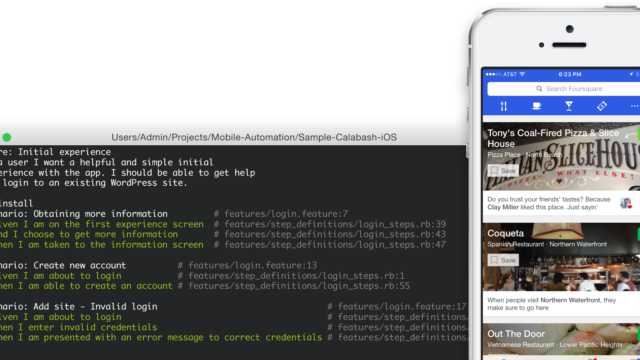Tap the friend avatar beside Clay Miller tip
The height and width of the screenshot is (360, 640).
tap(626, 203)
